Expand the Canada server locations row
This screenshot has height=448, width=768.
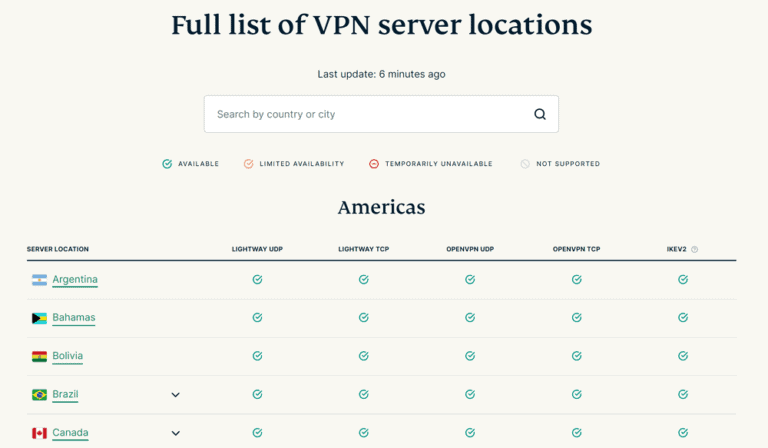point(175,433)
